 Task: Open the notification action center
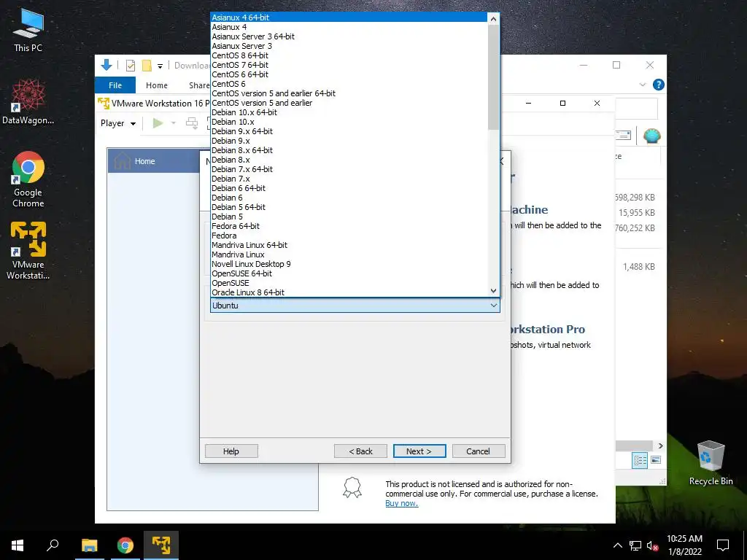723,545
